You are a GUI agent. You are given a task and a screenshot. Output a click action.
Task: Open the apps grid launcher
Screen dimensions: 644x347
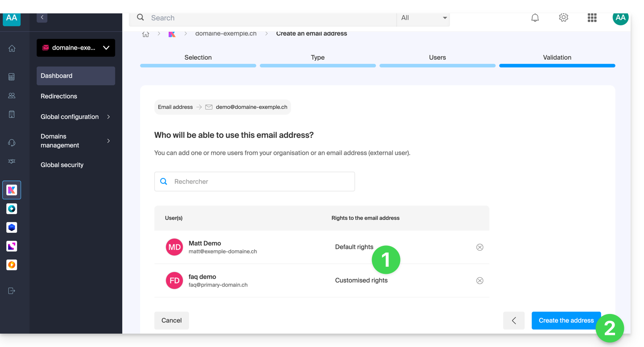(592, 18)
